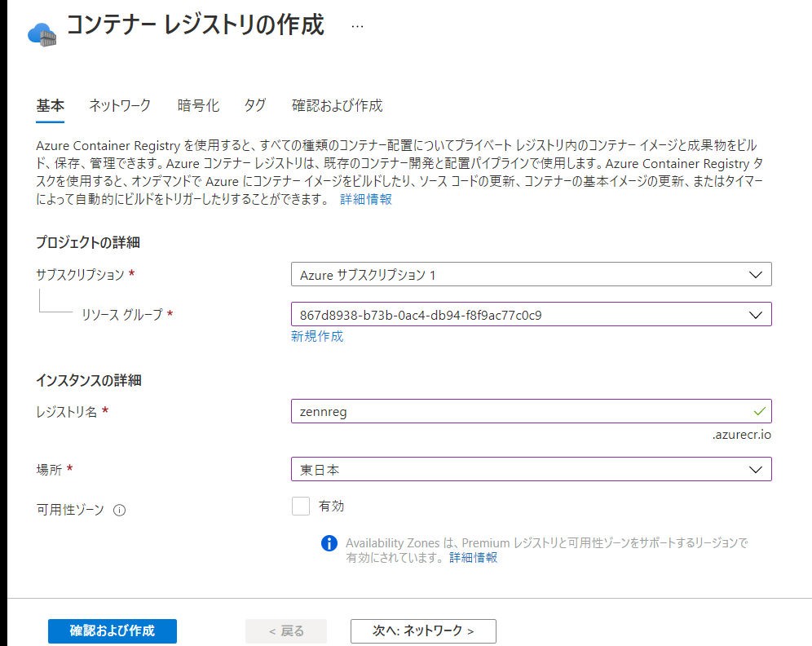Switch to the ネットワーク tab
The width and height of the screenshot is (812, 646).
click(120, 106)
